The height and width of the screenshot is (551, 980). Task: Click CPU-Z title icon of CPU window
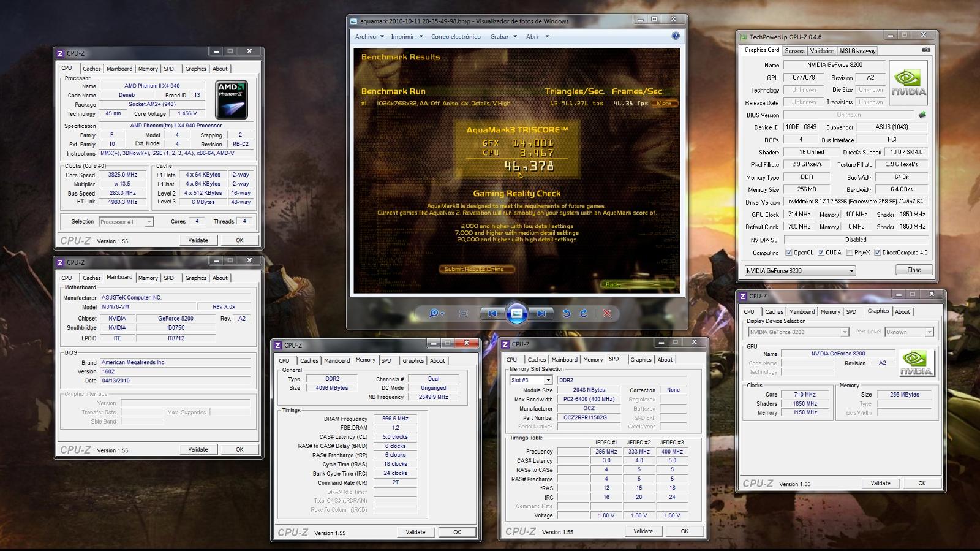[x=61, y=53]
